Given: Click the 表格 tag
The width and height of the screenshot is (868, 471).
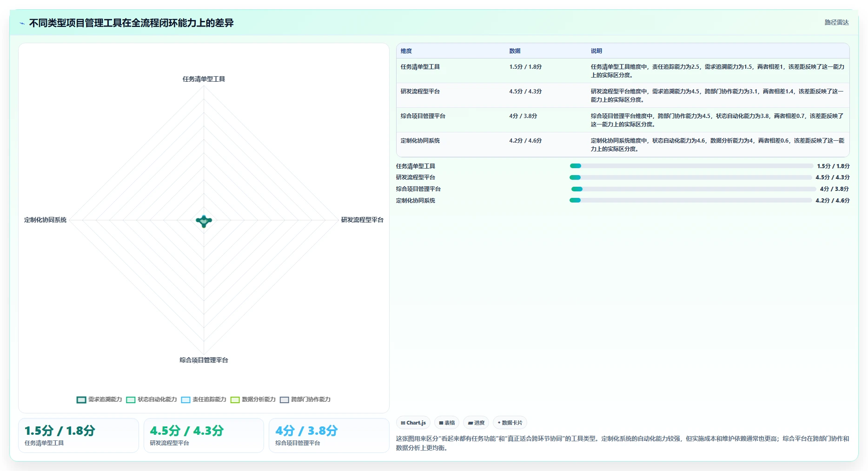Looking at the screenshot, I should (447, 423).
